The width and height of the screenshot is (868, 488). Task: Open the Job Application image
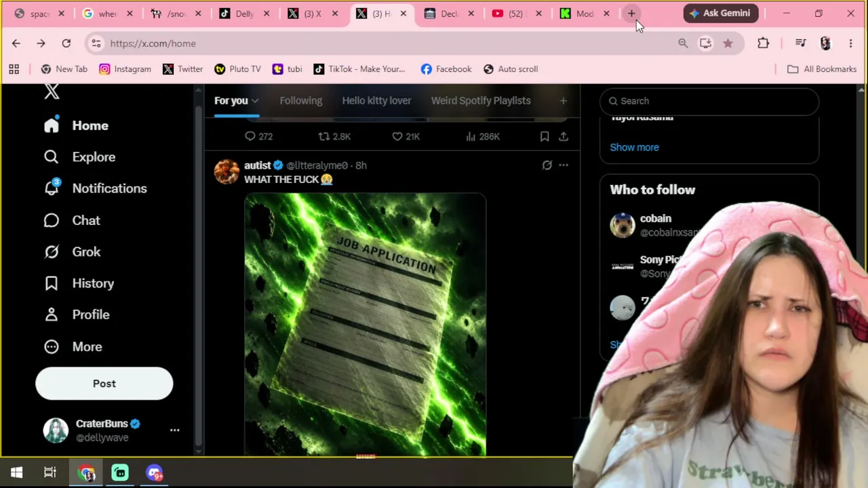coord(365,325)
